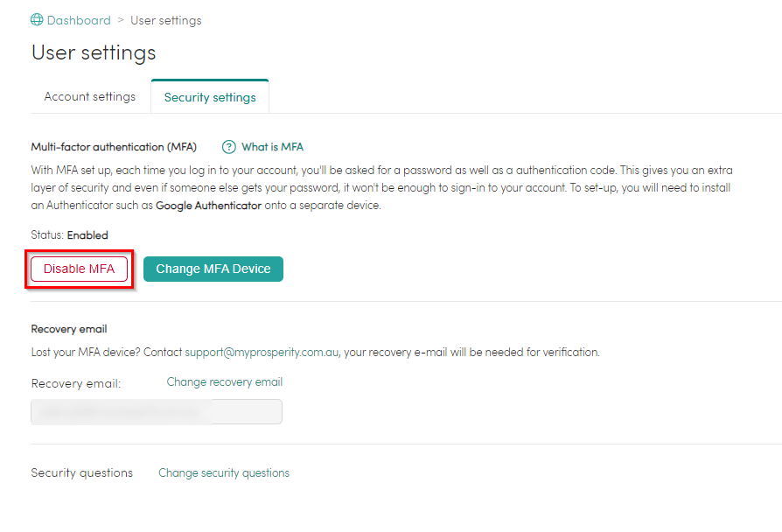Screen dimensions: 782x532
Task: Click the Status Enabled text
Action: point(70,235)
